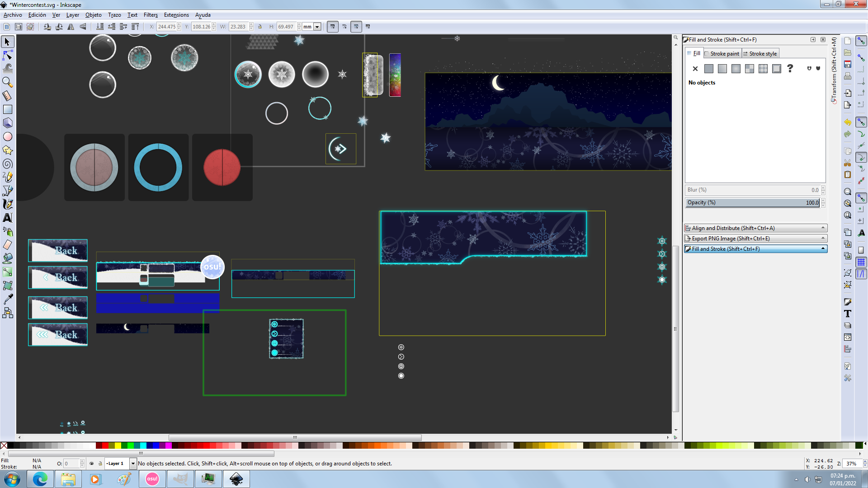Image resolution: width=868 pixels, height=488 pixels.
Task: Select the Node edit tool
Action: pos(7,56)
